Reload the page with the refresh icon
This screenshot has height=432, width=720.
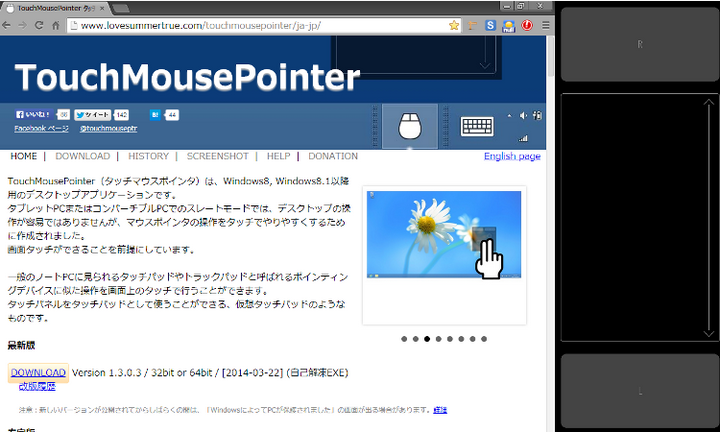(x=40, y=25)
